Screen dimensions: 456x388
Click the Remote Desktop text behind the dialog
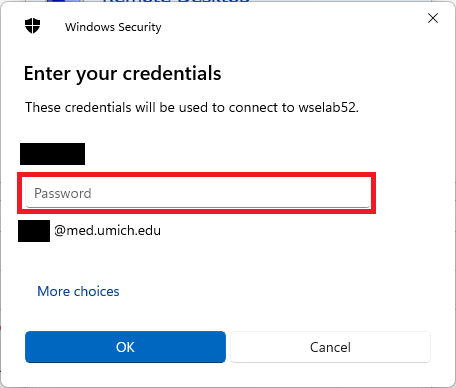[x=176, y=1]
